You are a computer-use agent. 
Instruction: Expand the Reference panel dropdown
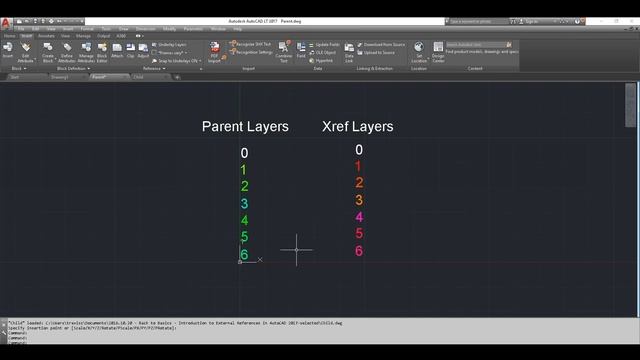(154, 69)
